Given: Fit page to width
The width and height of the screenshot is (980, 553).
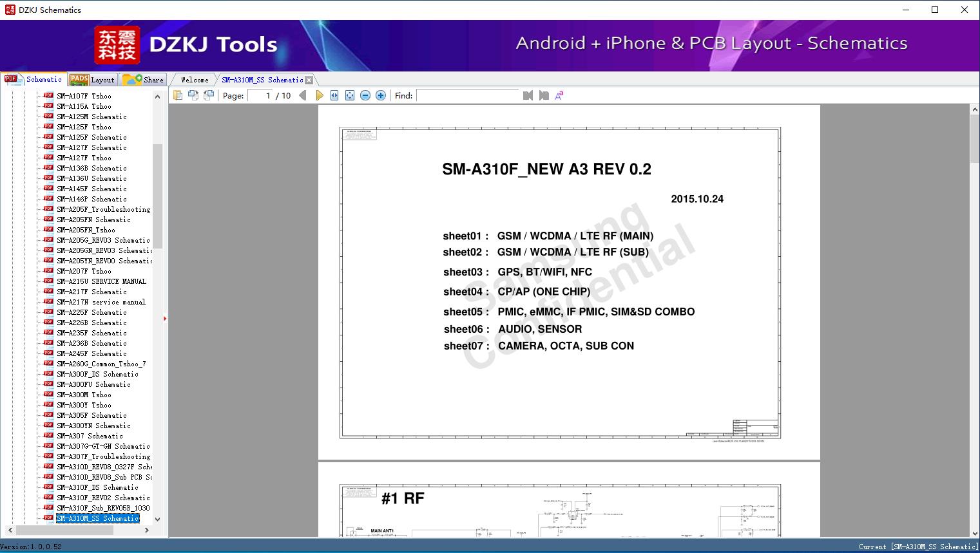Looking at the screenshot, I should 334,95.
